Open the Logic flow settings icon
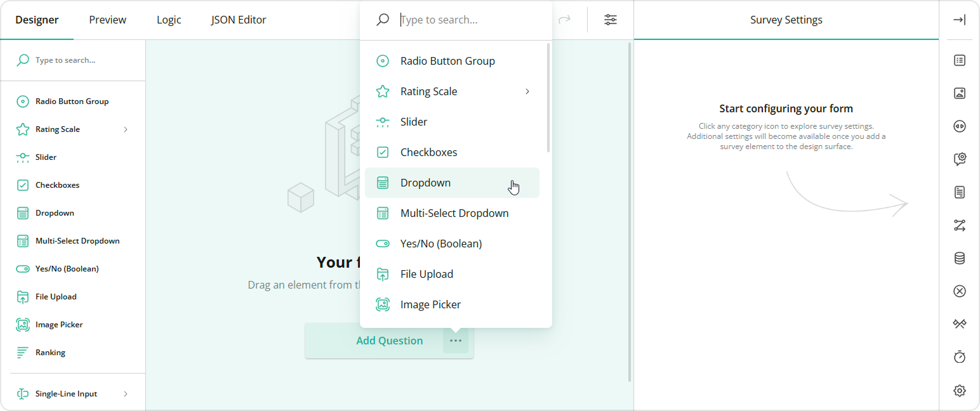The image size is (980, 411). (959, 225)
